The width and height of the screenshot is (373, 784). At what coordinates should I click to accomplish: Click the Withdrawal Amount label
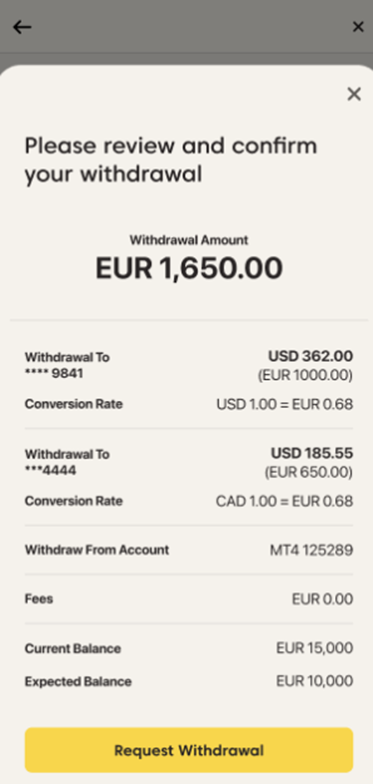(189, 240)
